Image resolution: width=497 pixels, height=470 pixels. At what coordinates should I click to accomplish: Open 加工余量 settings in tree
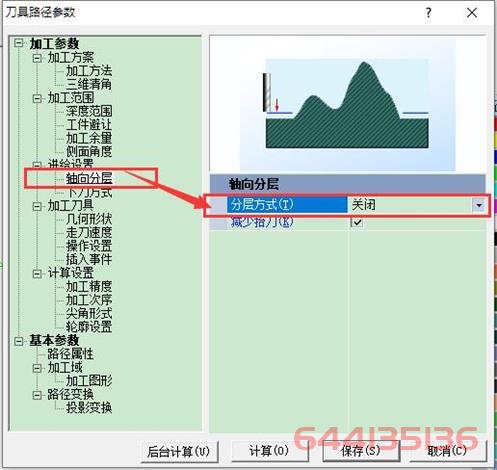click(89, 138)
